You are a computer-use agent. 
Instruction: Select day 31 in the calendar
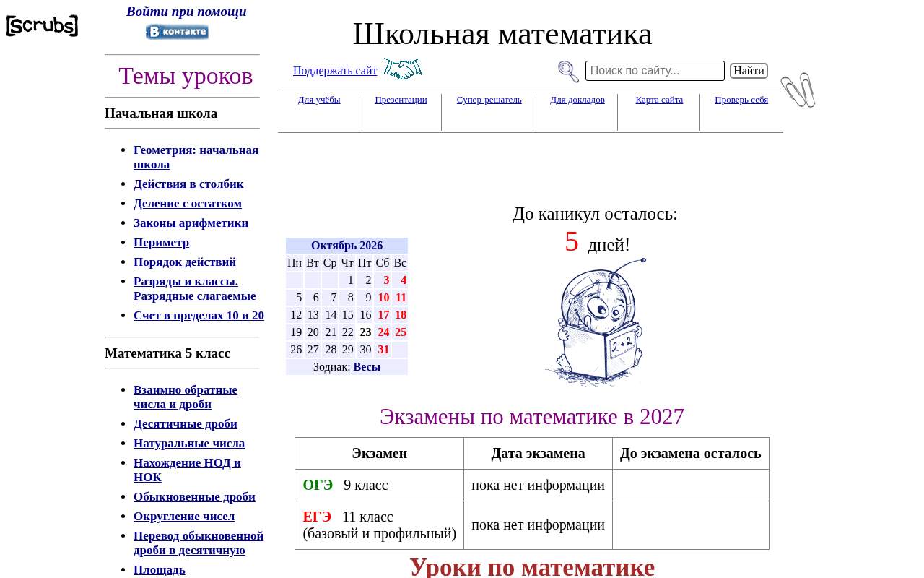click(x=383, y=350)
